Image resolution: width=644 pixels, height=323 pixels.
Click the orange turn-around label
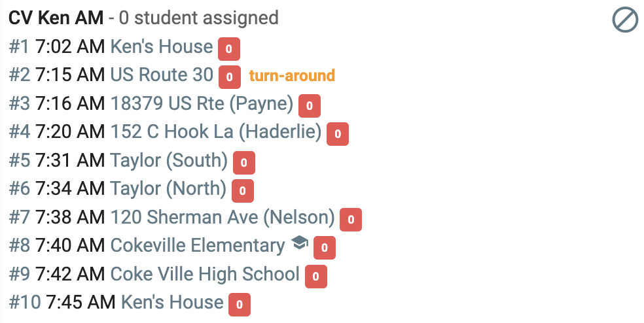point(292,75)
